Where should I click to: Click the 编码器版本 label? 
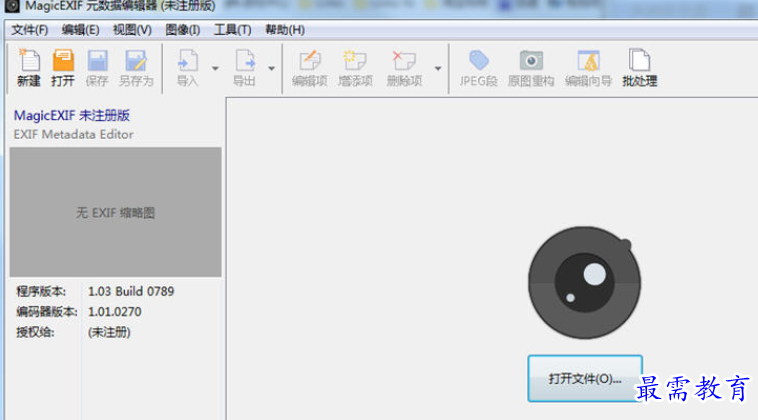(x=47, y=312)
